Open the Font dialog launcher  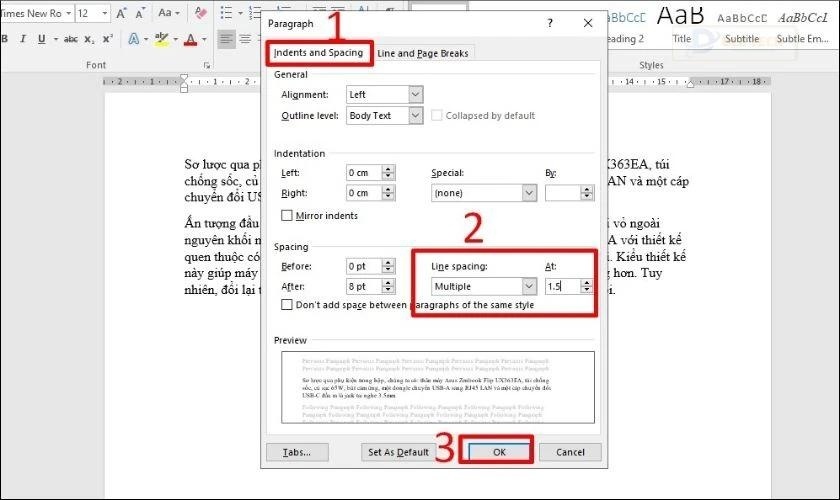click(x=207, y=65)
